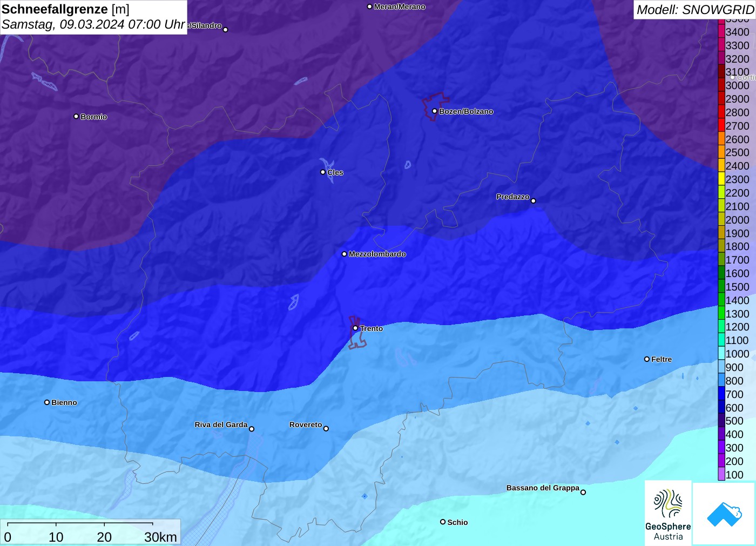This screenshot has width=756, height=546.
Task: Click the Rovereto marker dot
Action: click(326, 429)
